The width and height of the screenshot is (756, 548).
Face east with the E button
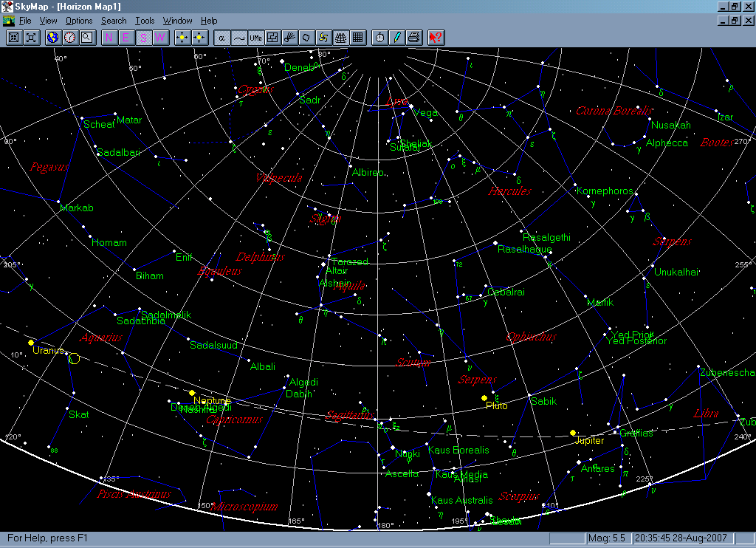click(x=126, y=38)
